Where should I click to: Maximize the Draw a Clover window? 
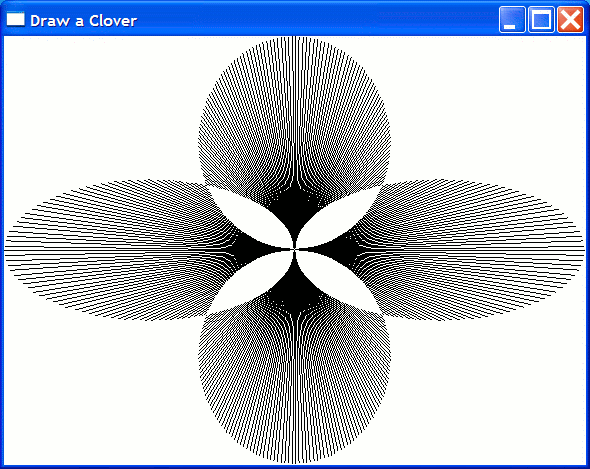(541, 20)
